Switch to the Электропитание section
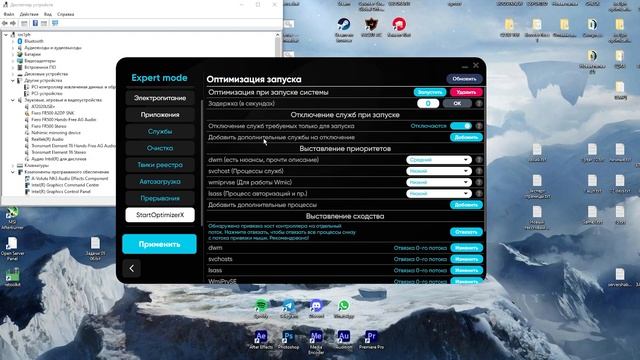This screenshot has height=360, width=640. (160, 98)
